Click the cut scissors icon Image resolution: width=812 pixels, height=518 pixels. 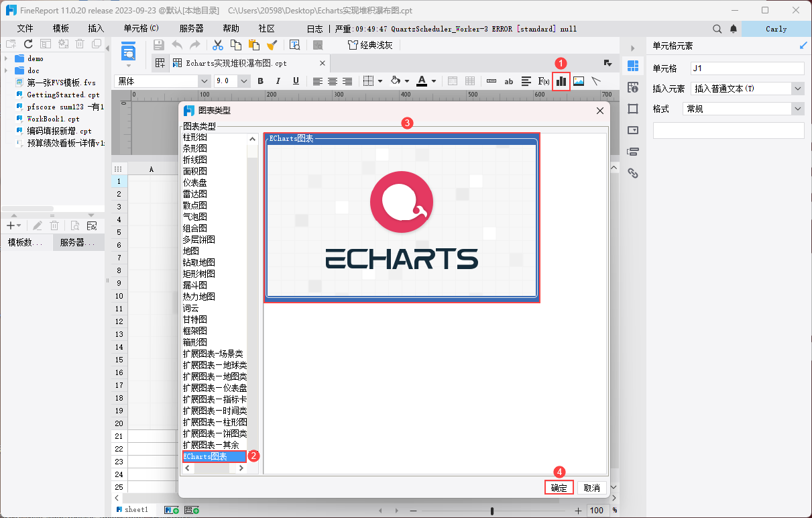coord(217,45)
